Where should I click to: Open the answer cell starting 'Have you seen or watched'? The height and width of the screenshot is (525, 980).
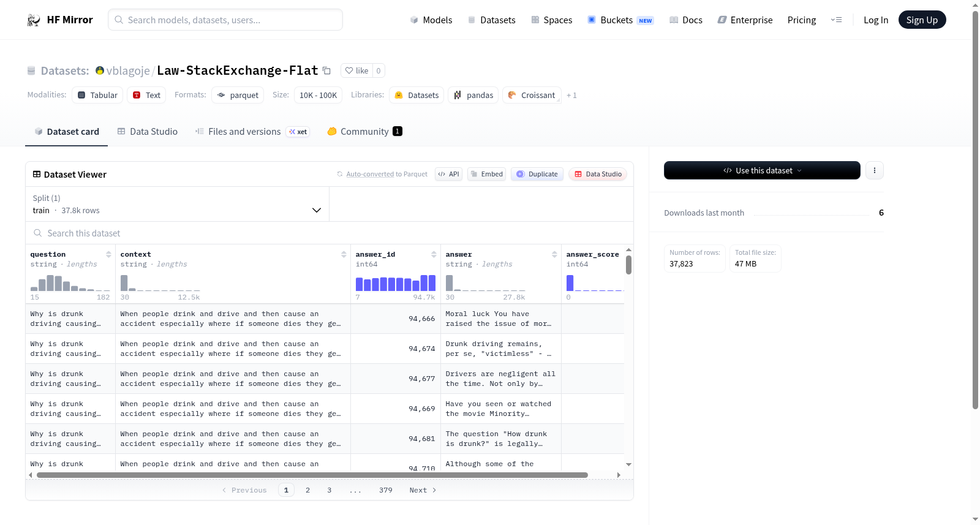pyautogui.click(x=501, y=409)
